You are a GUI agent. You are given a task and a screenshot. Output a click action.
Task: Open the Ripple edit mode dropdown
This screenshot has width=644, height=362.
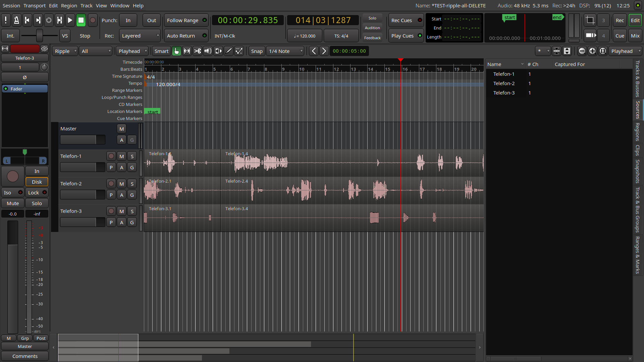click(x=65, y=51)
